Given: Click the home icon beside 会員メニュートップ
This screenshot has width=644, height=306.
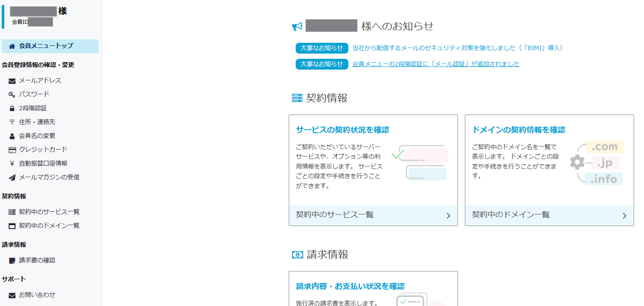Looking at the screenshot, I should (12, 46).
